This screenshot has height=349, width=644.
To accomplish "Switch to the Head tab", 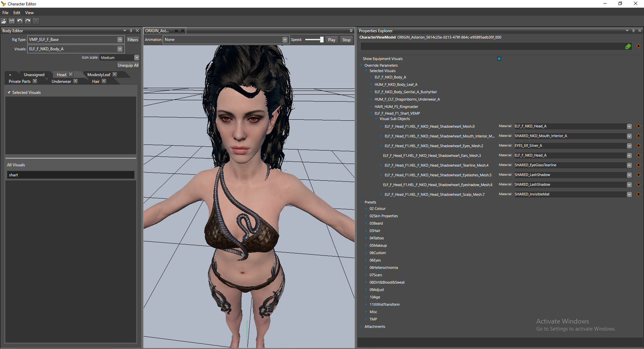I will (x=61, y=74).
